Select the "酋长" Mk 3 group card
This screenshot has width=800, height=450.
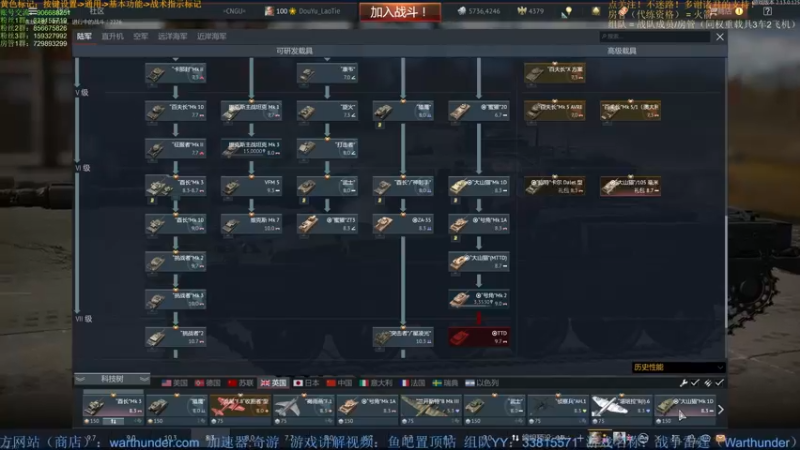tap(176, 186)
